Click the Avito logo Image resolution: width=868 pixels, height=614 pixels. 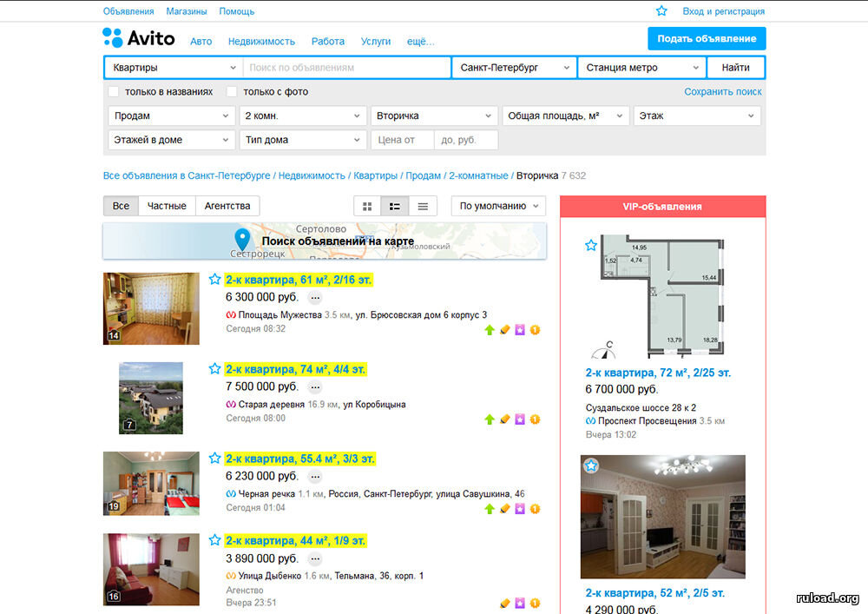(139, 38)
